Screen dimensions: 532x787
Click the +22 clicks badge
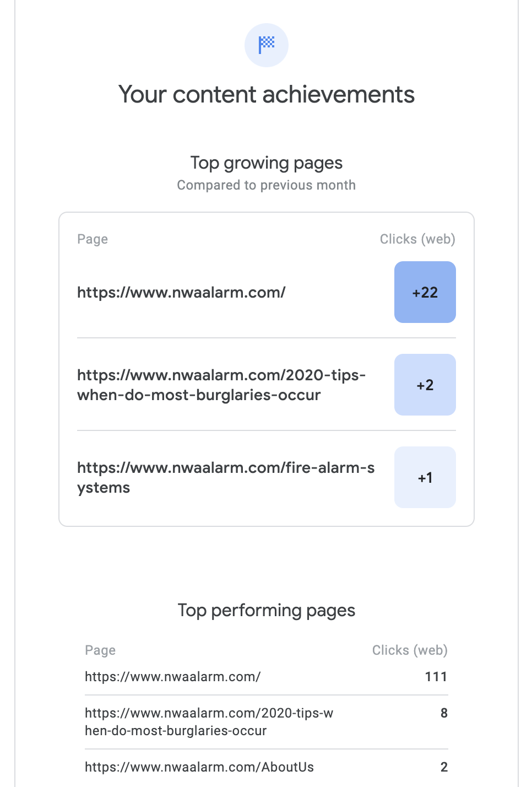[x=425, y=292]
